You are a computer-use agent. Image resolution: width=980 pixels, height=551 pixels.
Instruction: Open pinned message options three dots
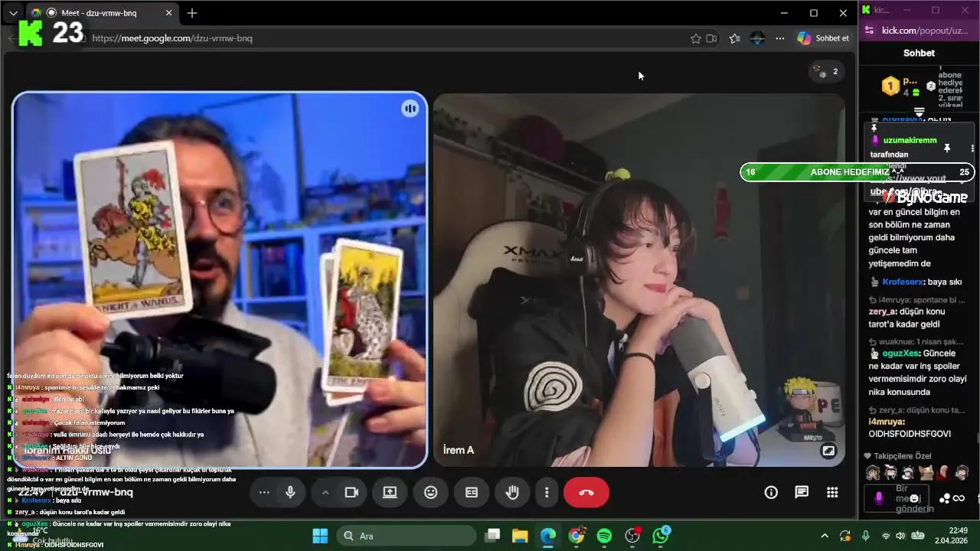tap(973, 148)
